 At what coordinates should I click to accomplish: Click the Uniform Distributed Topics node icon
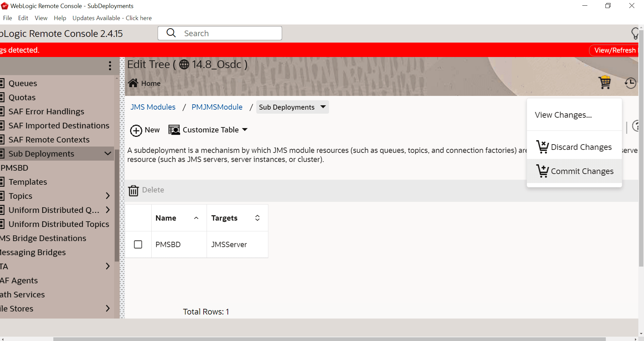pos(2,224)
